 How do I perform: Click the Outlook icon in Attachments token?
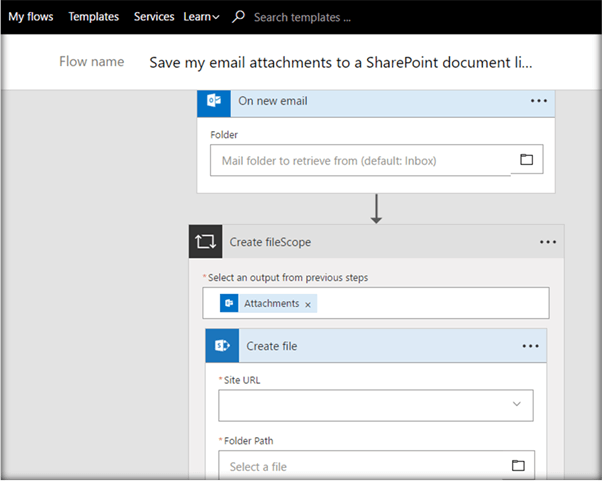pyautogui.click(x=230, y=303)
